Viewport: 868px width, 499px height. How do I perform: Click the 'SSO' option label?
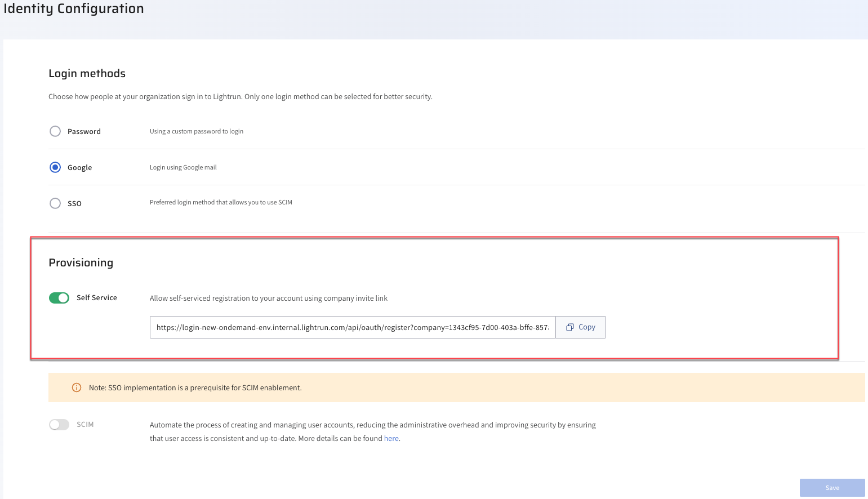click(x=74, y=204)
